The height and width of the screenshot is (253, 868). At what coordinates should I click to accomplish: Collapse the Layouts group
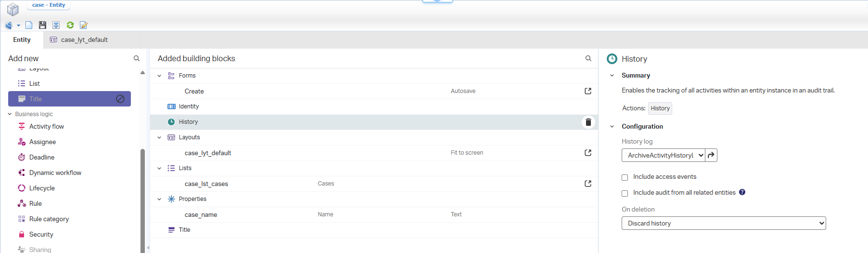(159, 137)
